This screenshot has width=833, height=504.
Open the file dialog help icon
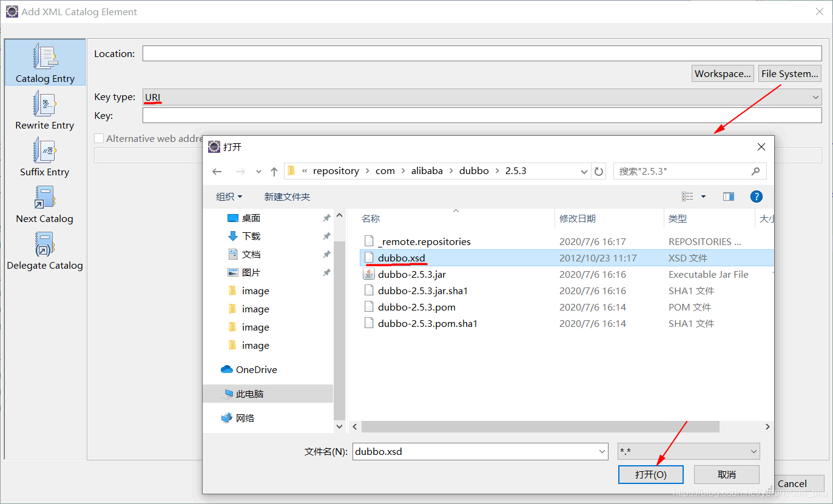[x=757, y=197]
